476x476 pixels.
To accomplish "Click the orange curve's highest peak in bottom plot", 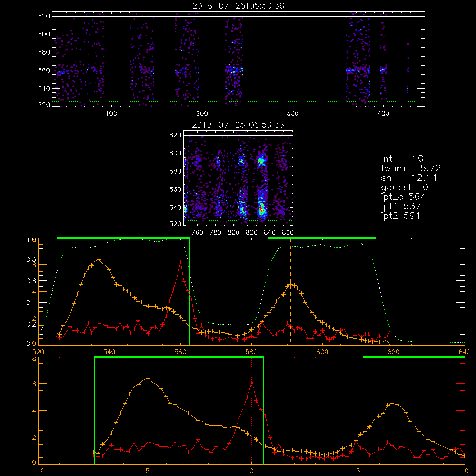I will pyautogui.click(x=148, y=378).
